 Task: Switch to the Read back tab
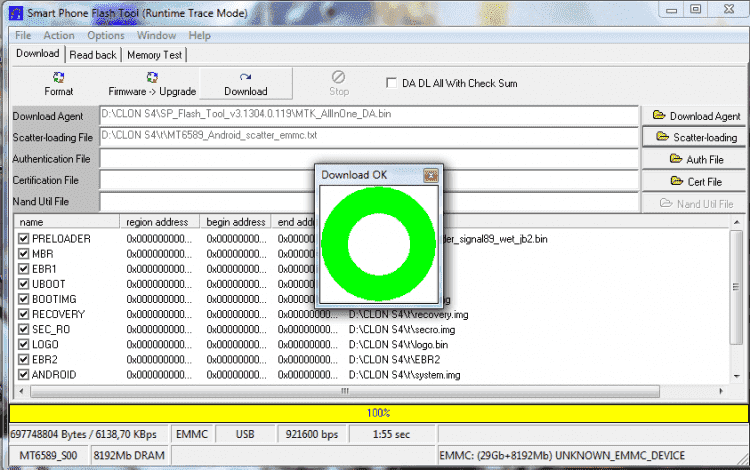point(93,55)
